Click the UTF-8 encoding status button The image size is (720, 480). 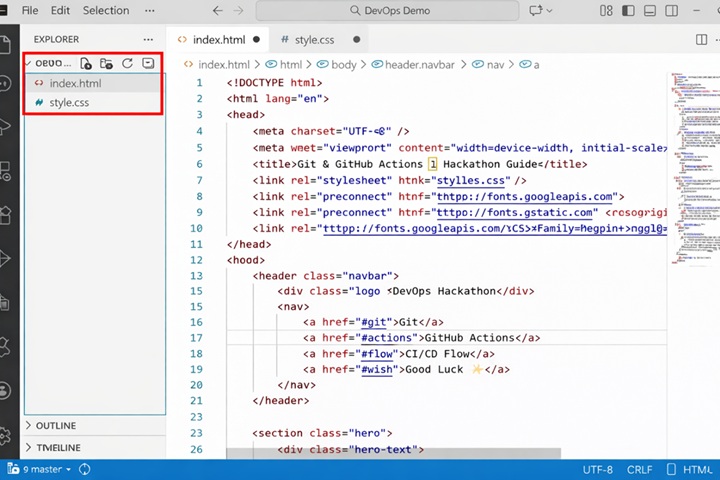[x=597, y=469]
